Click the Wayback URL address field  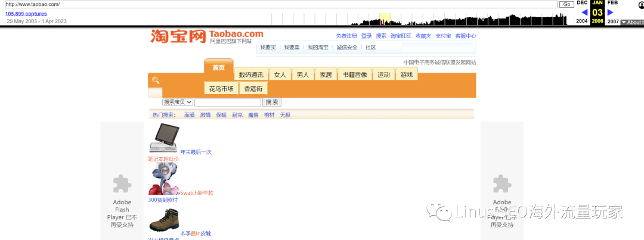pyautogui.click(x=281, y=4)
